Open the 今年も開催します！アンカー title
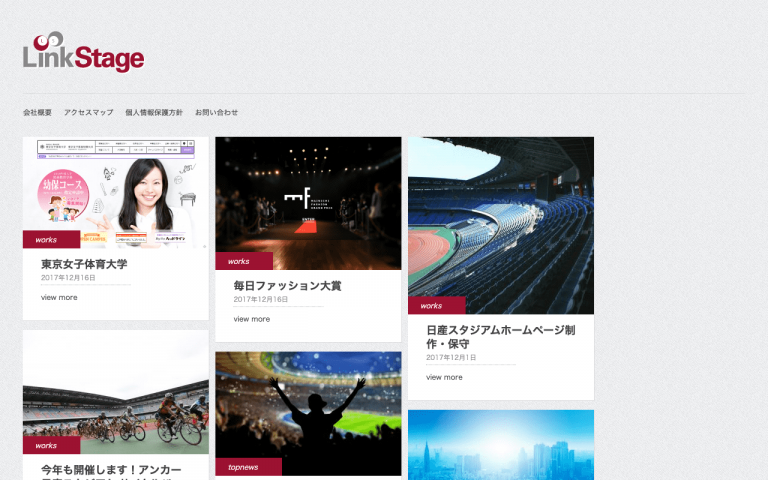The height and width of the screenshot is (480, 768). click(x=111, y=472)
